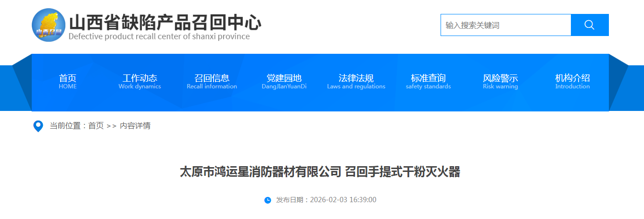Select the 党建园地 navigation item
Image resolution: width=644 pixels, height=219 pixels.
pos(284,82)
